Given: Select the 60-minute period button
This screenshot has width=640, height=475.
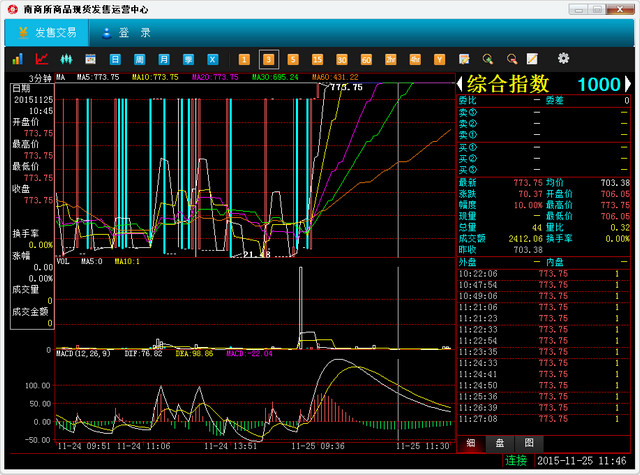Looking at the screenshot, I should (366, 59).
